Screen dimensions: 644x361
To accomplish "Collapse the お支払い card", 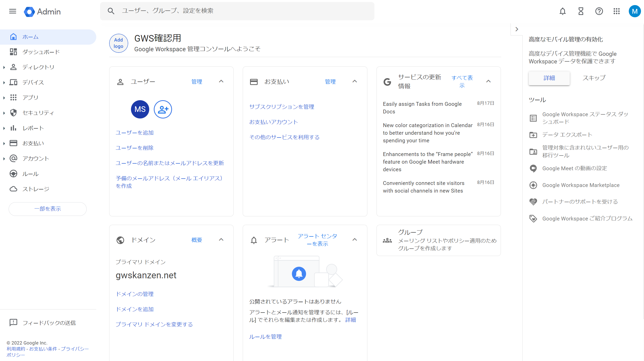I will point(355,81).
